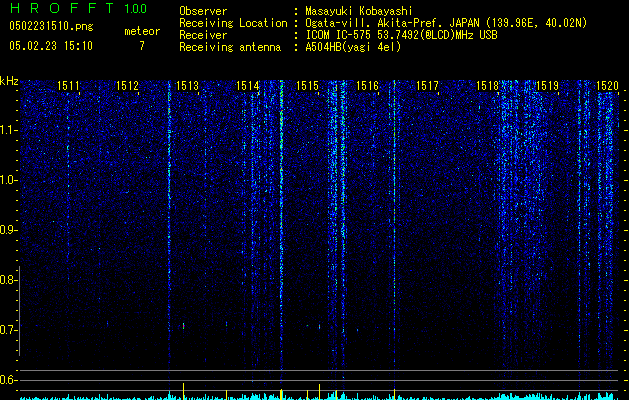This screenshot has height=400, width=629.
Task: Click the meteor count value 7
Action: [142, 46]
